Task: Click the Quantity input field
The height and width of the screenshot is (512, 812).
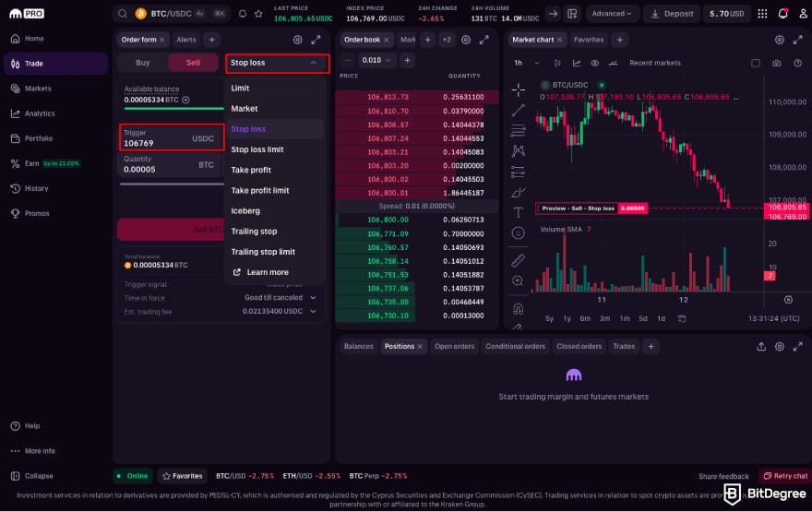Action: pyautogui.click(x=172, y=164)
